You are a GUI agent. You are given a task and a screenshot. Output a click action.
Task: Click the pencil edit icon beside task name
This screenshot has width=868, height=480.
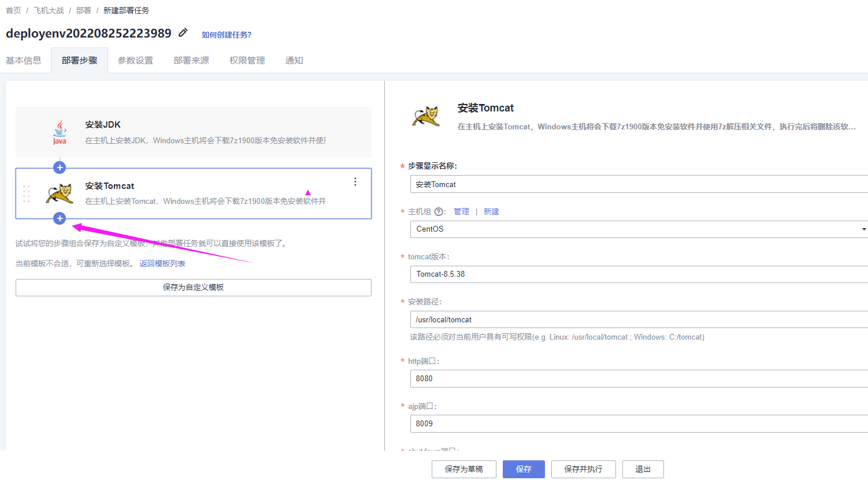(183, 33)
